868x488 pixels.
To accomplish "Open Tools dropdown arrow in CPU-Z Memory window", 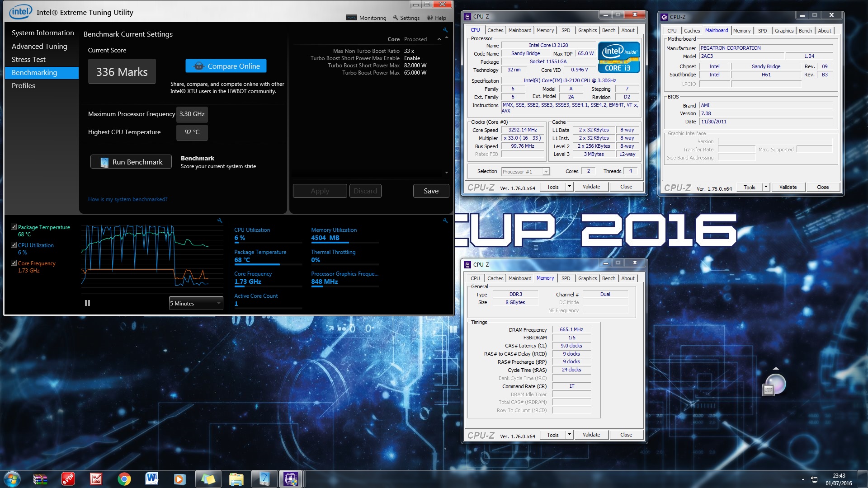I will tap(569, 435).
